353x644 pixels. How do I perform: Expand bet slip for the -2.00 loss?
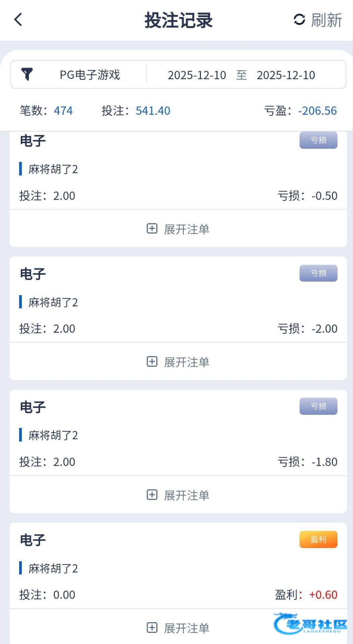(x=187, y=362)
